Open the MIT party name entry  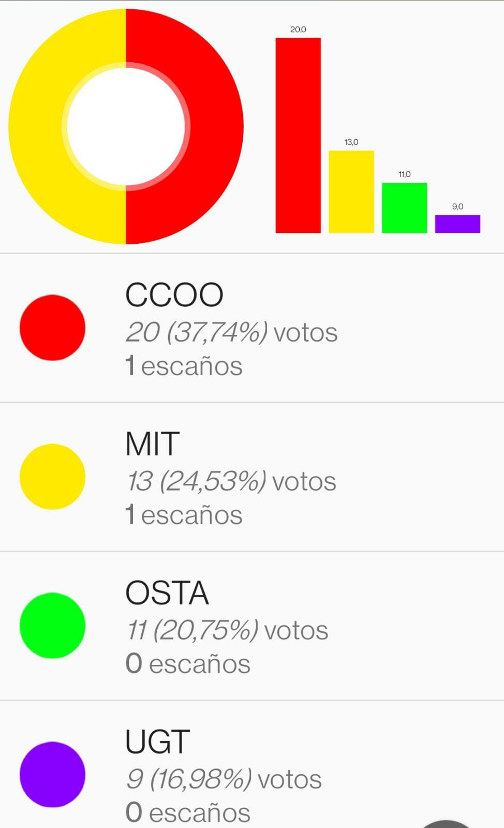click(153, 444)
